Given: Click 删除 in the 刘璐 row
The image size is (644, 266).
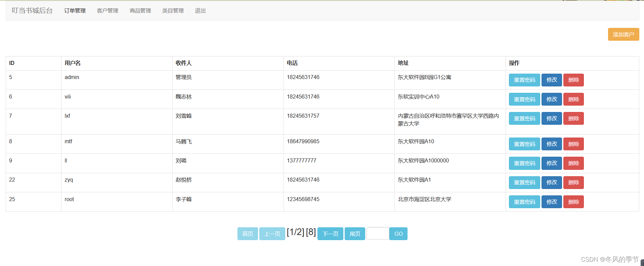Looking at the screenshot, I should [x=573, y=163].
